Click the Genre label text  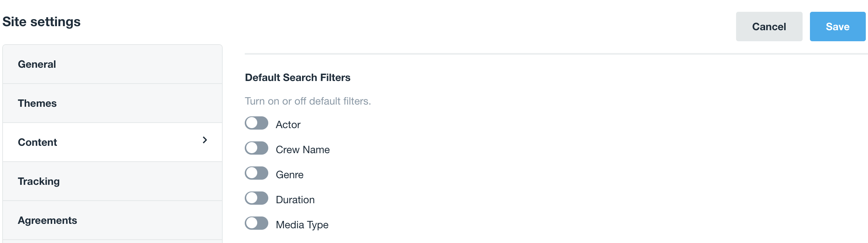pyautogui.click(x=290, y=175)
